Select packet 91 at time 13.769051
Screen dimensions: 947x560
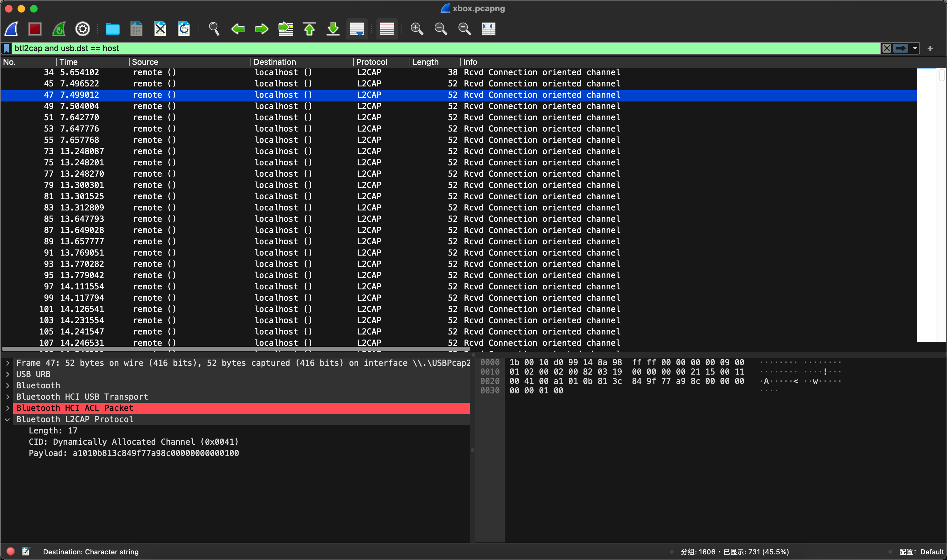point(458,253)
